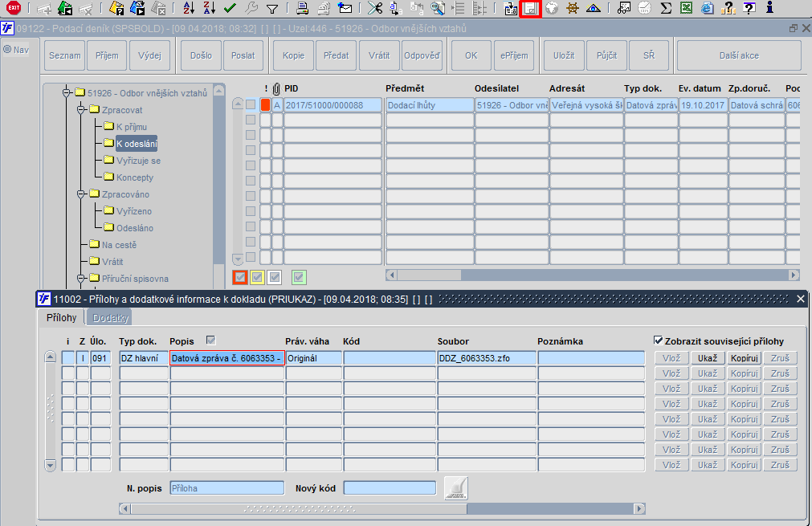Click the Sigma sum icon
Image resolution: width=812 pixels, height=526 pixels.
click(666, 9)
